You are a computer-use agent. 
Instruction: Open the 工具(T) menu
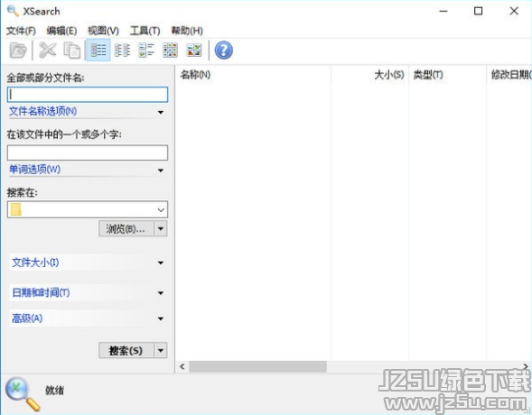tap(145, 31)
